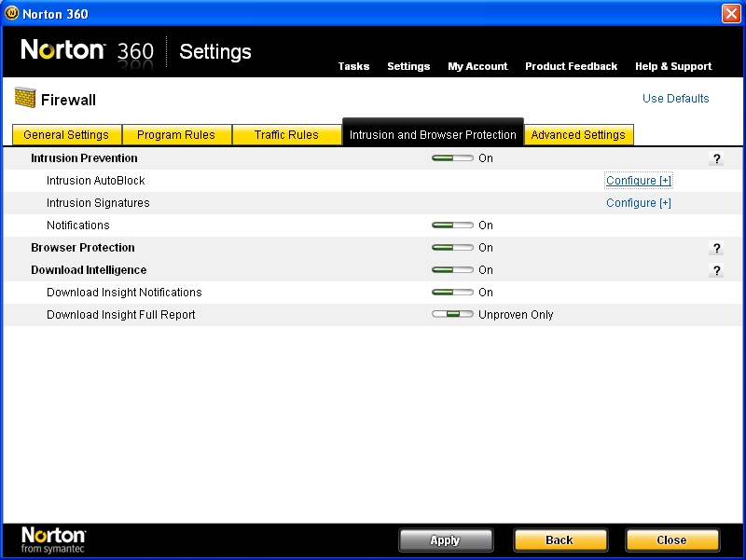Click the Norton 360 title bar icon
The height and width of the screenshot is (560, 746).
12,13
